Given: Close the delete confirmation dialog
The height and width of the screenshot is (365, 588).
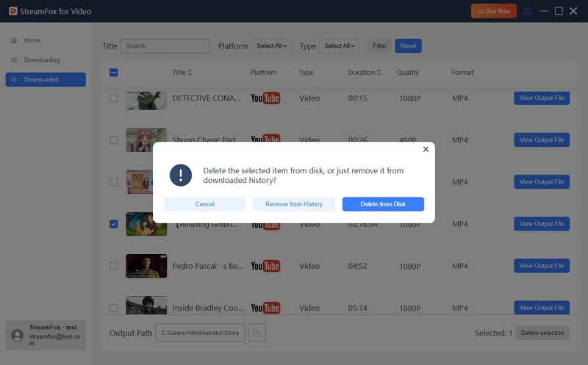Looking at the screenshot, I should coord(426,149).
